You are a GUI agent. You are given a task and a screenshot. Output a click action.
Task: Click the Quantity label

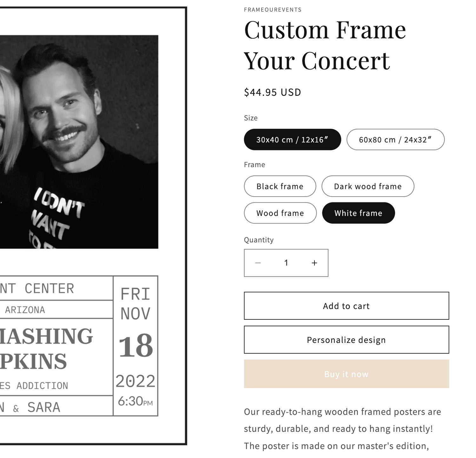259,240
